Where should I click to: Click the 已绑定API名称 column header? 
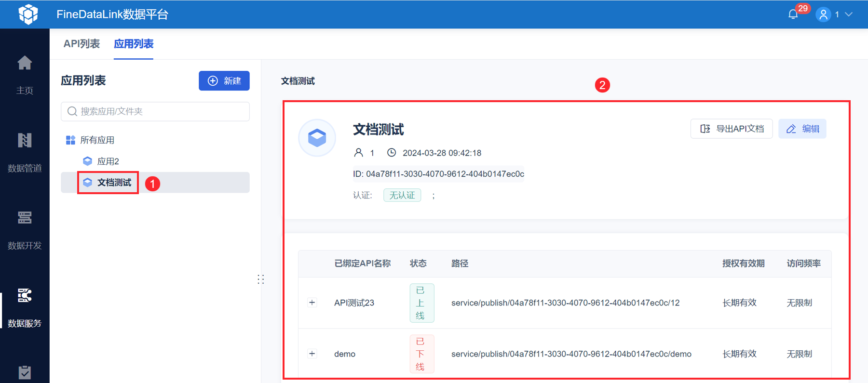(363, 264)
